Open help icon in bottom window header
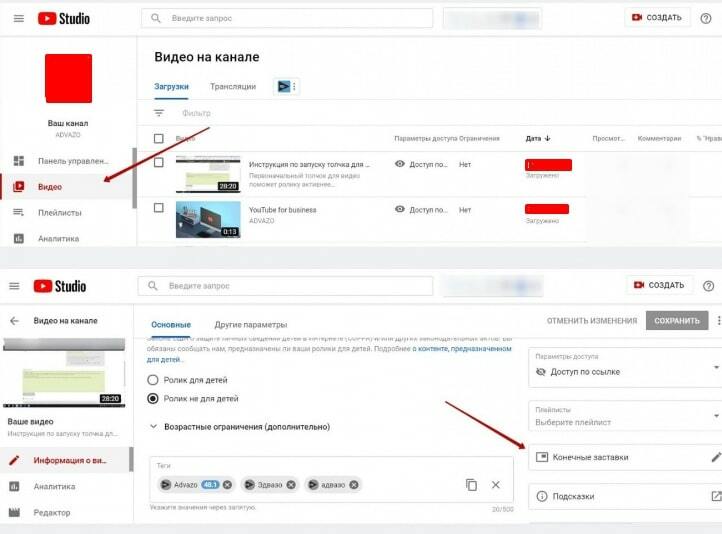The width and height of the screenshot is (722, 534). point(708,286)
